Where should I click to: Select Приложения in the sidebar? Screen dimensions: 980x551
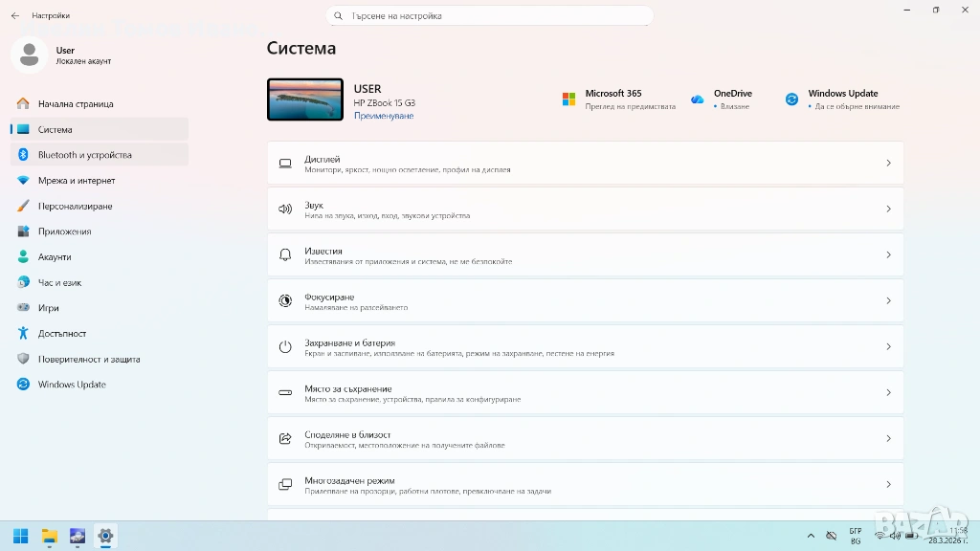(x=64, y=231)
